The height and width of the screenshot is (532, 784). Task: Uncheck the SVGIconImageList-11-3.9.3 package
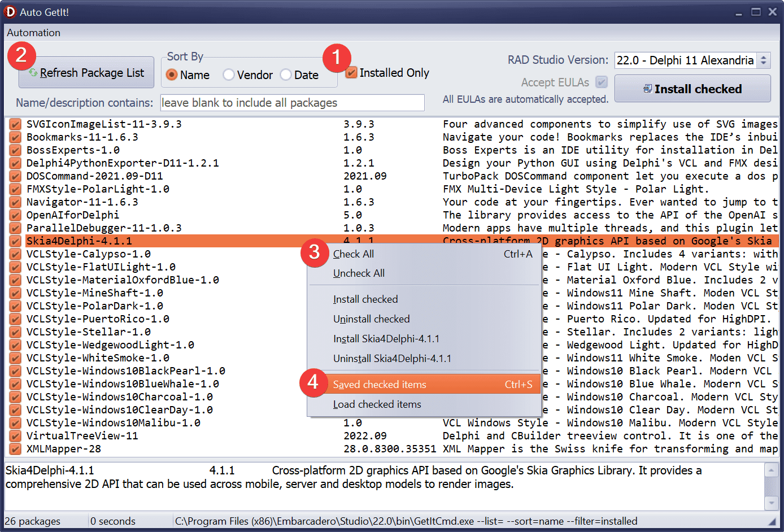pyautogui.click(x=15, y=124)
